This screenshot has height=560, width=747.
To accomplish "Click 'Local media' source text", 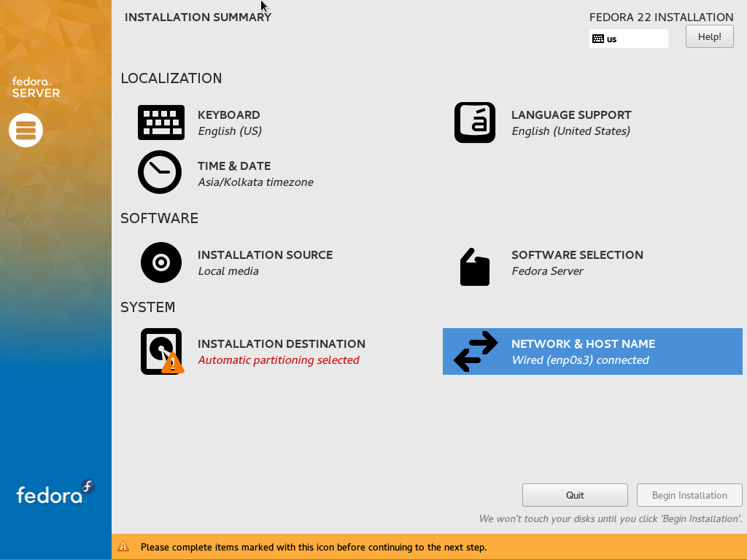I will coord(228,271).
